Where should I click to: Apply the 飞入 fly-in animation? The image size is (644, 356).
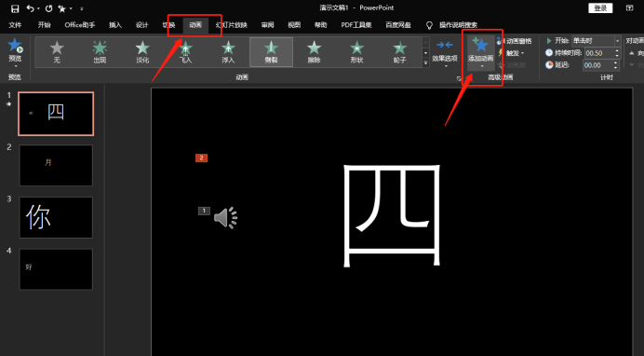pos(185,52)
